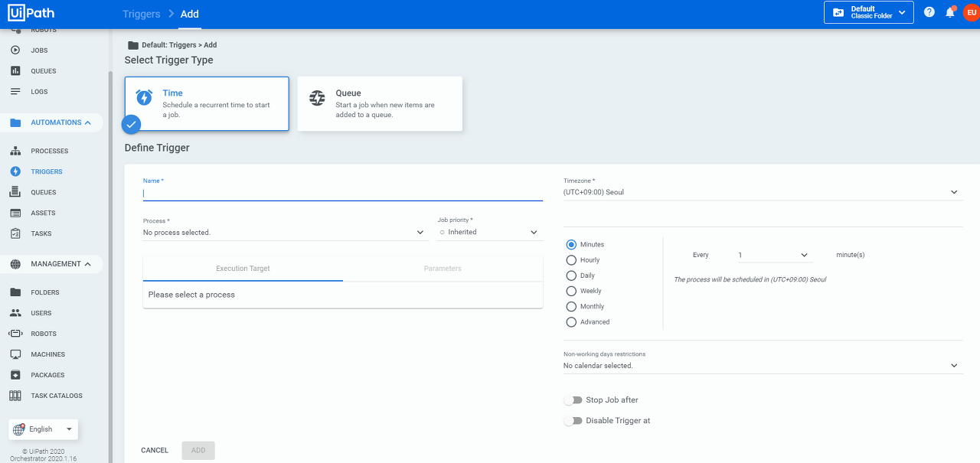Image resolution: width=980 pixels, height=463 pixels.
Task: Click the Automations folder icon
Action: 15,122
